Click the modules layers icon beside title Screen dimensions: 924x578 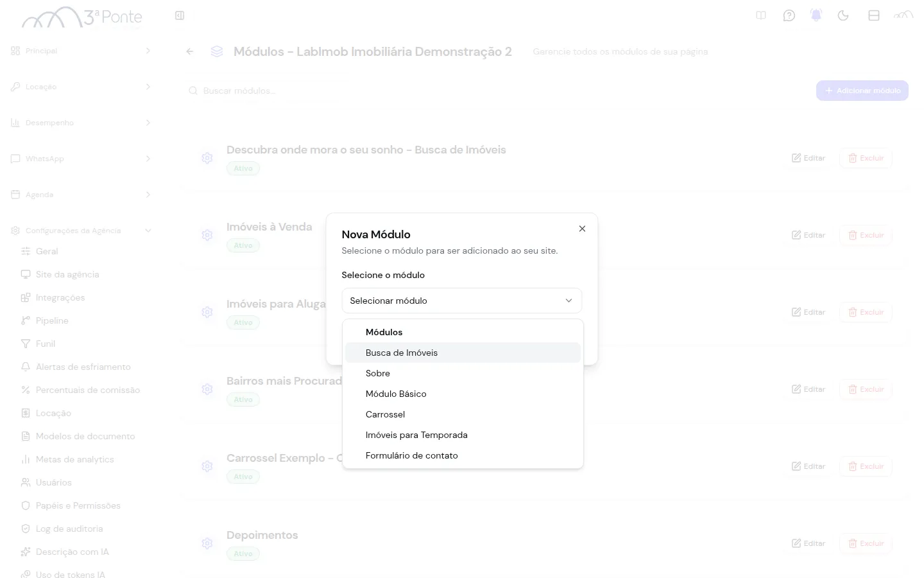(217, 51)
